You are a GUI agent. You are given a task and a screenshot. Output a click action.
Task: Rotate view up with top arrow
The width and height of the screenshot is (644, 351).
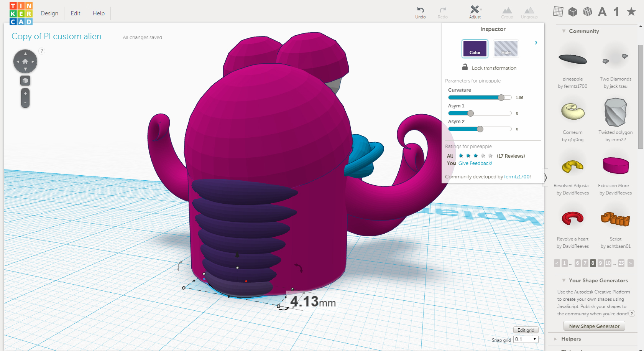click(x=25, y=54)
